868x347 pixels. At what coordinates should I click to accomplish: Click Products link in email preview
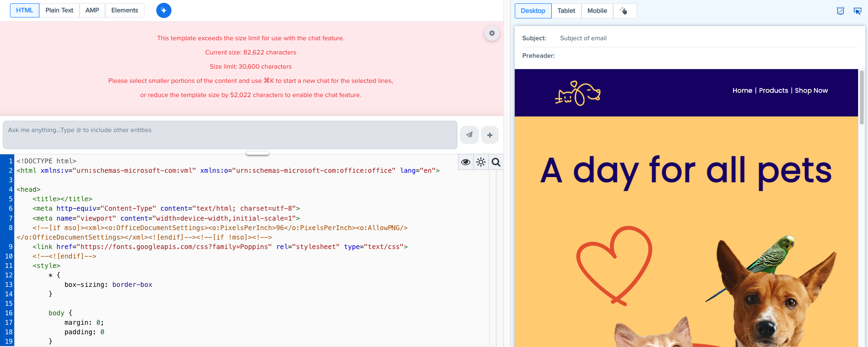pyautogui.click(x=773, y=90)
